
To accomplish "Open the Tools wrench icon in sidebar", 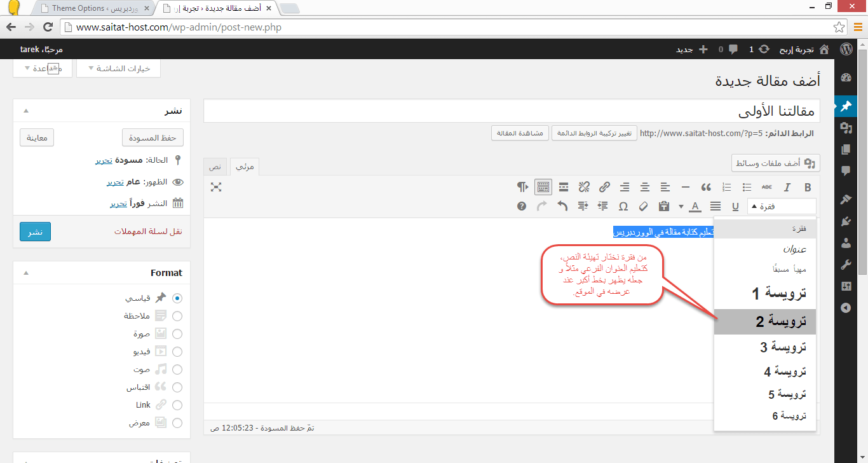I will tap(845, 265).
